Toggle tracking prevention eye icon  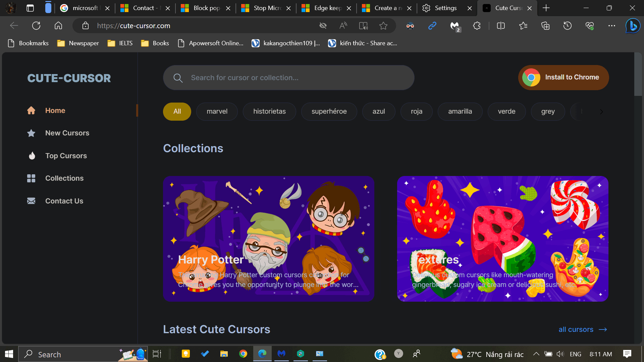(x=323, y=26)
